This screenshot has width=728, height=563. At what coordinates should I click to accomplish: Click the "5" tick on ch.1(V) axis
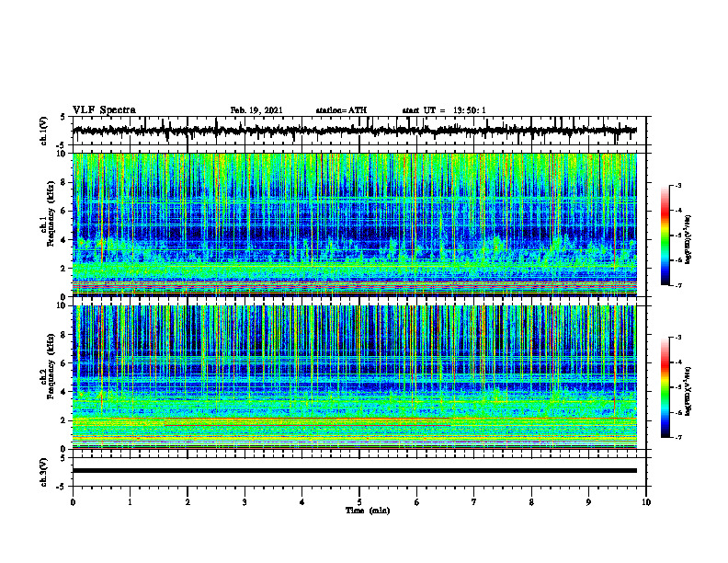pyautogui.click(x=63, y=117)
